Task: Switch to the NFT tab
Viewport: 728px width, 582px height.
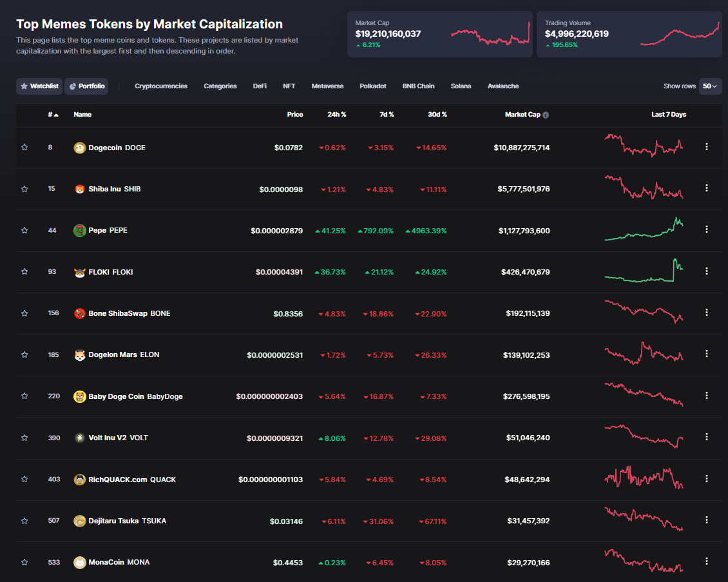Action: click(289, 86)
